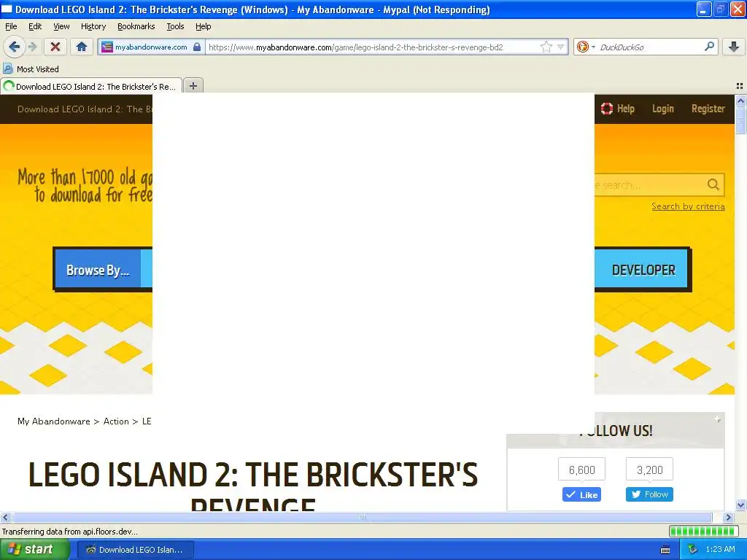The height and width of the screenshot is (560, 747).
Task: Bookmark this page with the star icon
Action: (x=546, y=47)
